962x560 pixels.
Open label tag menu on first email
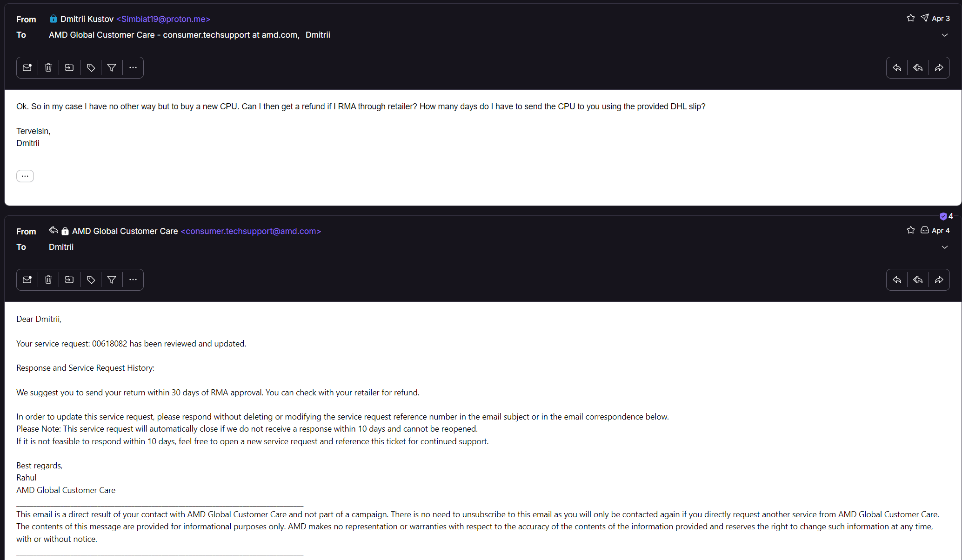[x=91, y=68]
